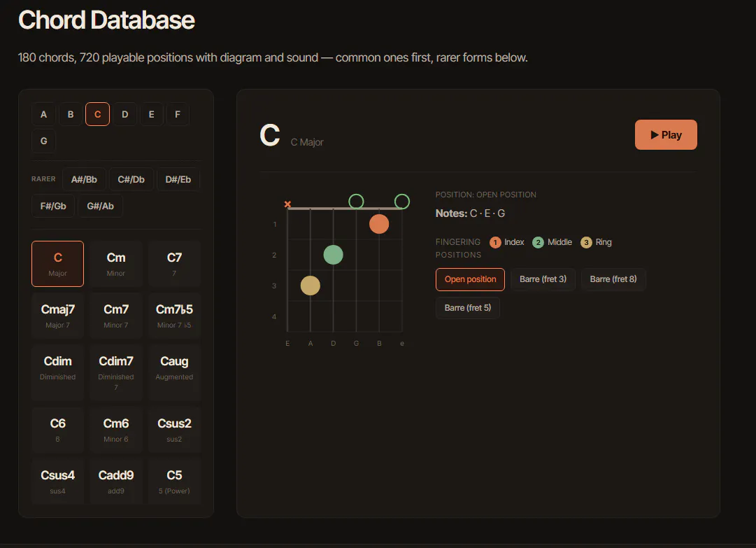The width and height of the screenshot is (756, 548).
Task: Select root note E
Action: point(151,114)
